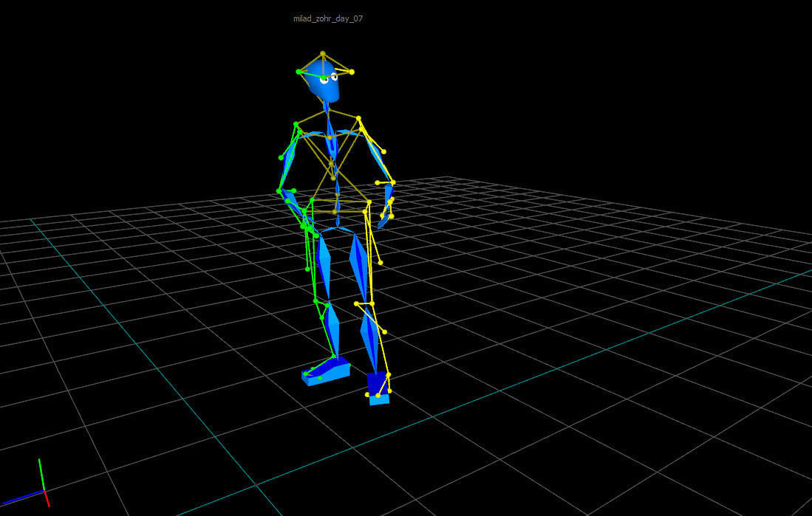This screenshot has height=516, width=812.
Task: Select the green foot segment with the flat sole
Action: pyautogui.click(x=326, y=371)
